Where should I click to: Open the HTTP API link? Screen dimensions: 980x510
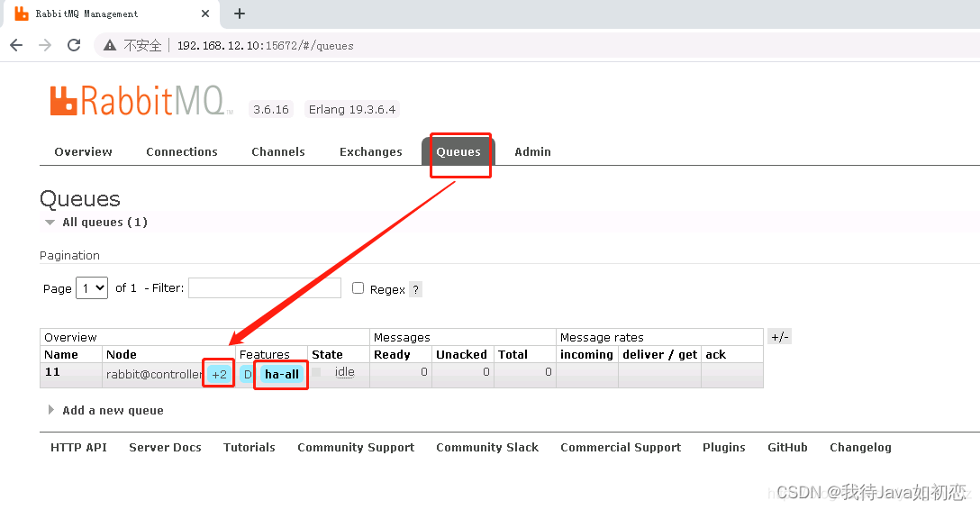(x=78, y=448)
